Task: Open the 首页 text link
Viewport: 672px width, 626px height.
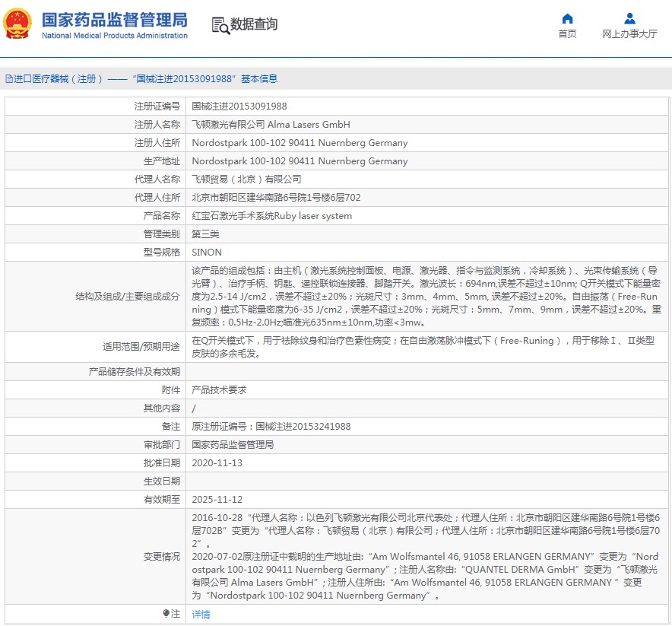Action: [567, 34]
